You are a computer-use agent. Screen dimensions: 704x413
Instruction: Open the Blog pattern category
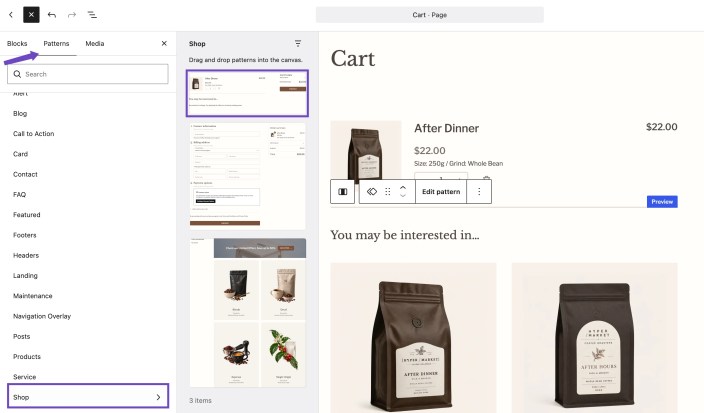coord(20,114)
